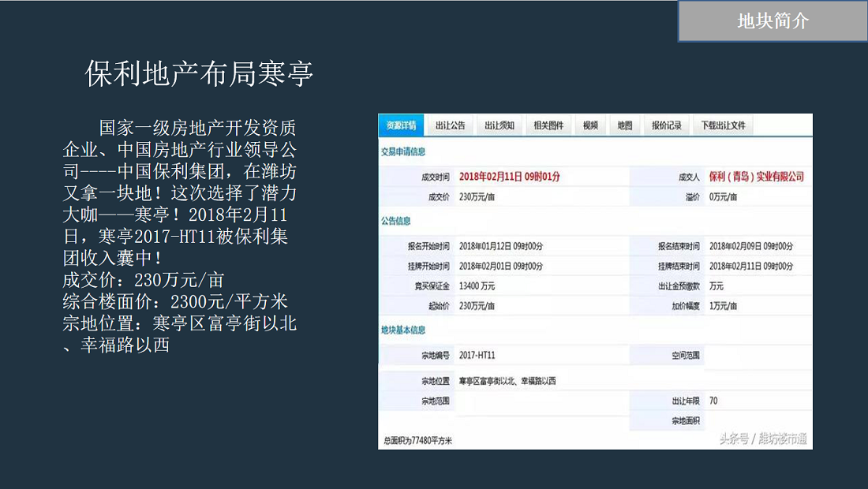Click the 出让金预缴款 label
Screen dimensions: 868x489
679,286
